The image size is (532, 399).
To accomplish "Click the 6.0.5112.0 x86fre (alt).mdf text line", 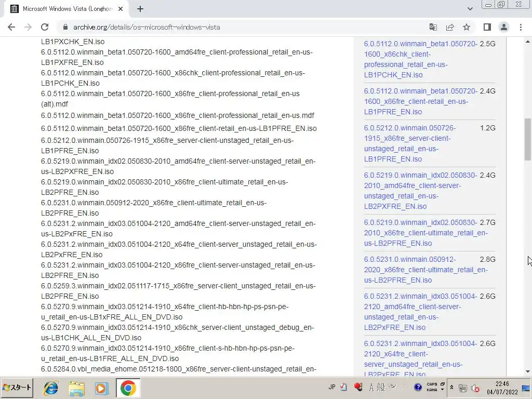I will coord(170,99).
